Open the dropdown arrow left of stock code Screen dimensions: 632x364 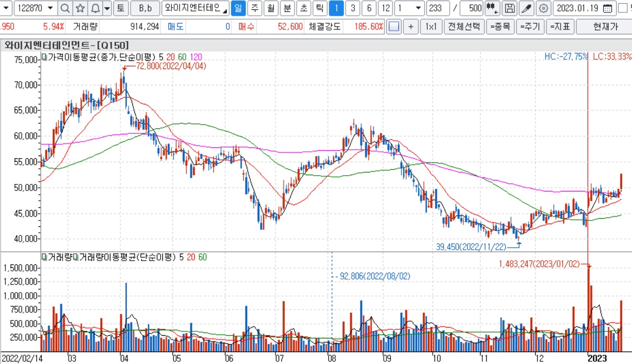(x=5, y=8)
